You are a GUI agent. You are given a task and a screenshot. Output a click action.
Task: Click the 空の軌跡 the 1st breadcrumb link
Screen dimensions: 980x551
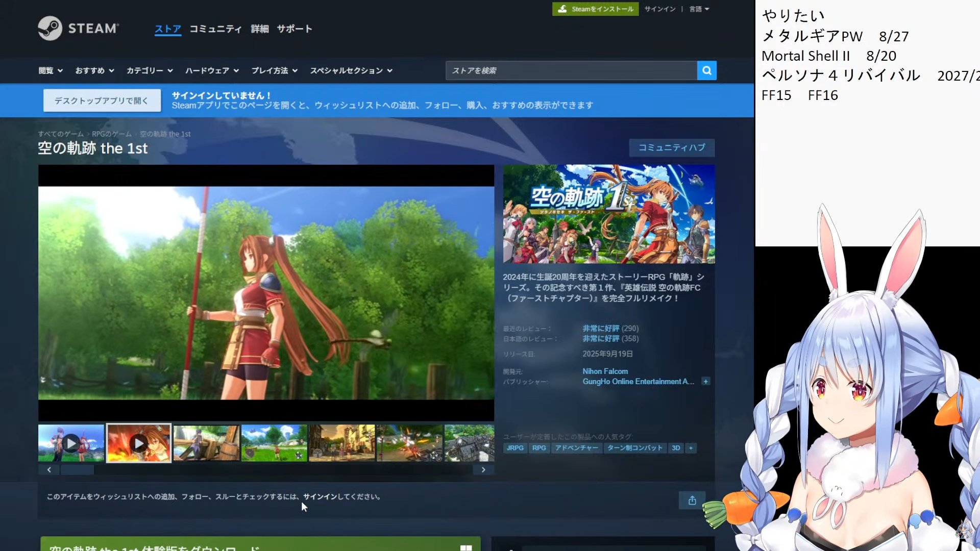(x=165, y=134)
